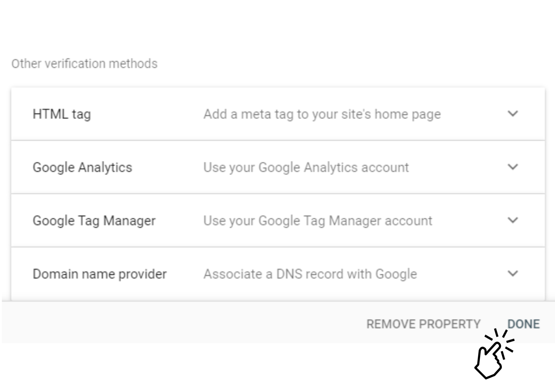The image size is (555, 392).
Task: Expand the Google Analytics chevron arrow
Action: tap(513, 167)
